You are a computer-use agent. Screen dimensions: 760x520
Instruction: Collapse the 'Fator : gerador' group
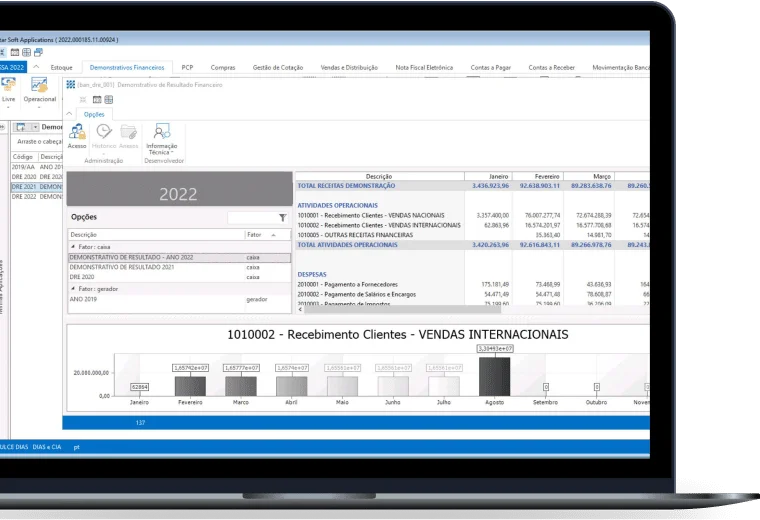pyautogui.click(x=73, y=288)
